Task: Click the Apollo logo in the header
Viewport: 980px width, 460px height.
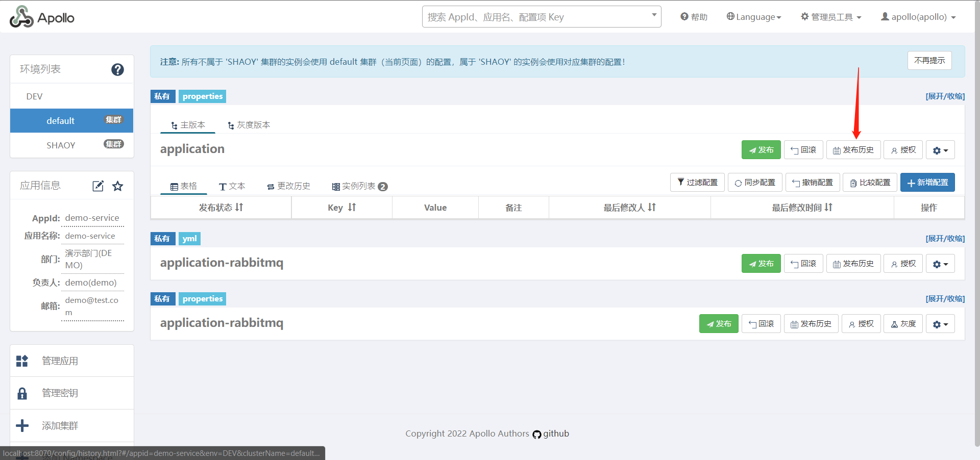Action: click(42, 17)
